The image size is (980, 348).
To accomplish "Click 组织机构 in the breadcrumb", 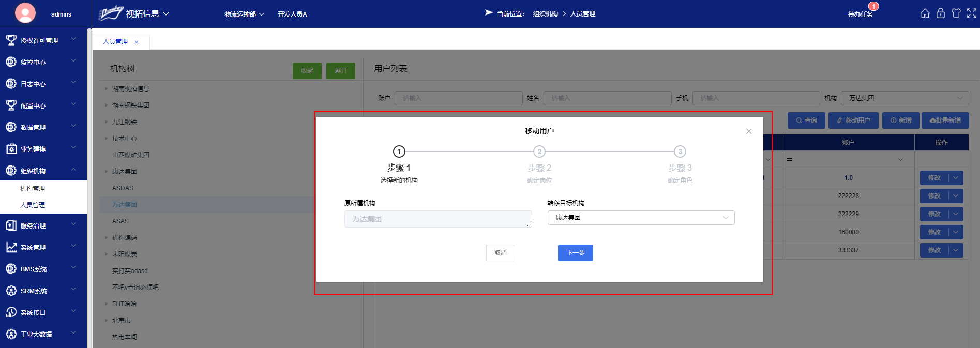I will [x=546, y=14].
